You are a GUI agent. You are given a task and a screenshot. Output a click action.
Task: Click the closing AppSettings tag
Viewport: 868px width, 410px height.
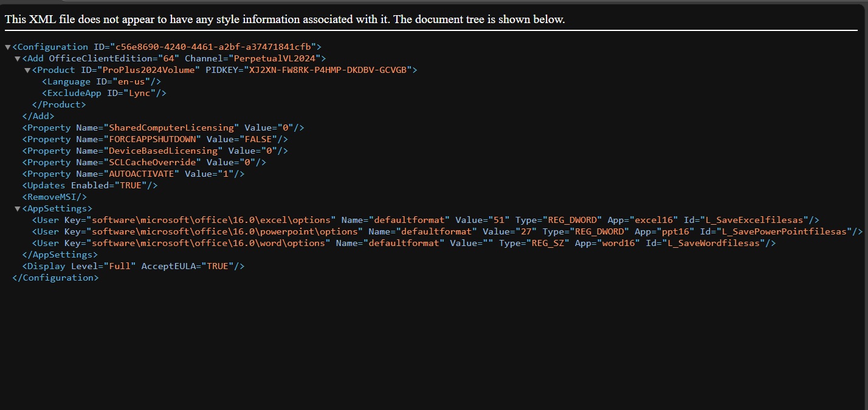[x=60, y=255]
